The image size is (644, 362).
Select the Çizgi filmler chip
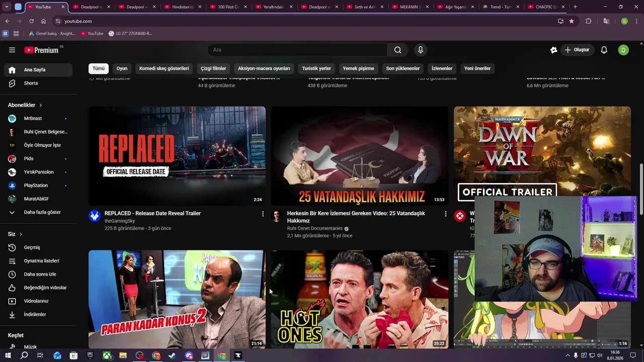tap(213, 68)
